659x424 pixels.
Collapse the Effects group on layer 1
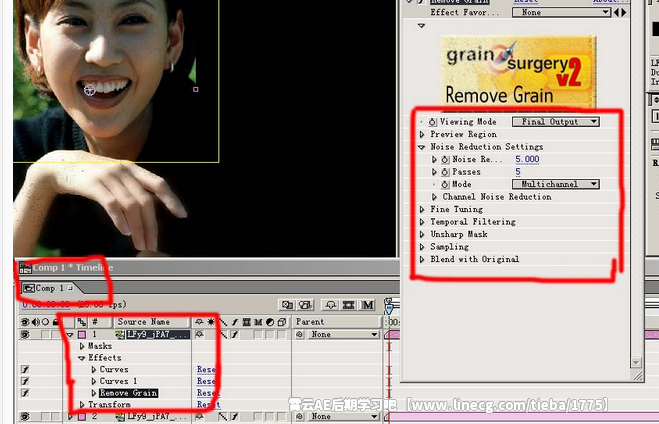82,358
